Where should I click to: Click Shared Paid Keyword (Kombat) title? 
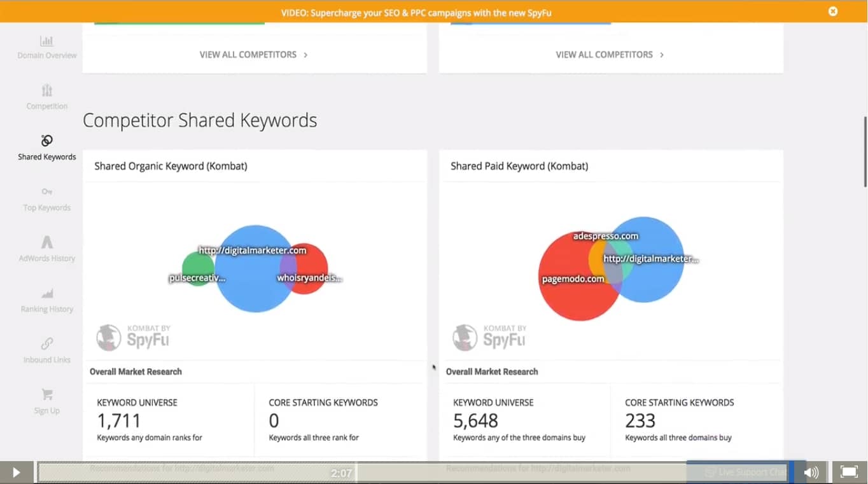(519, 166)
